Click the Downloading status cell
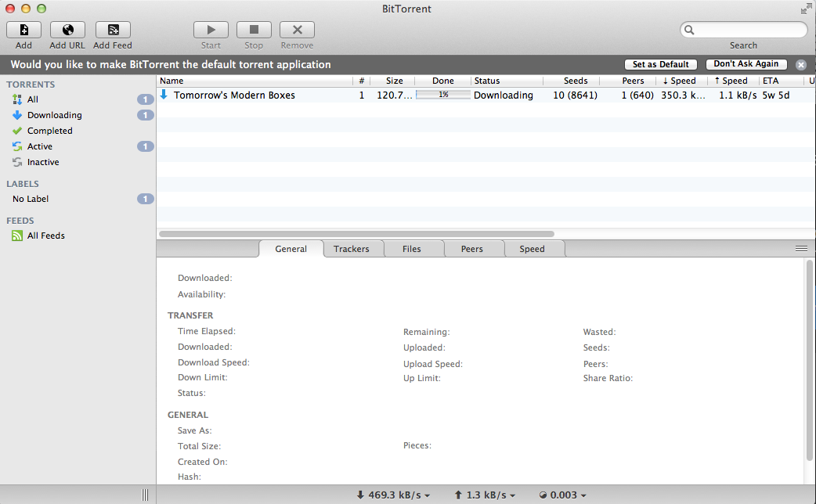The width and height of the screenshot is (816, 504). point(504,95)
